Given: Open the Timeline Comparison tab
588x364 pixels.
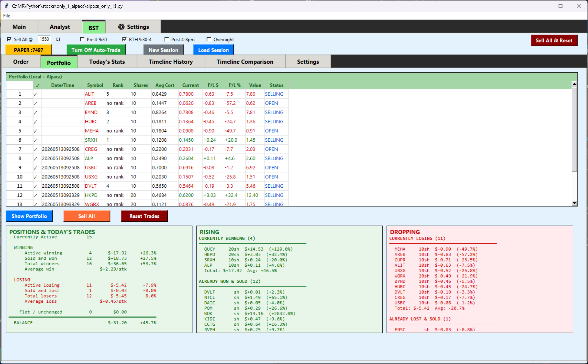Looking at the screenshot, I should 245,62.
